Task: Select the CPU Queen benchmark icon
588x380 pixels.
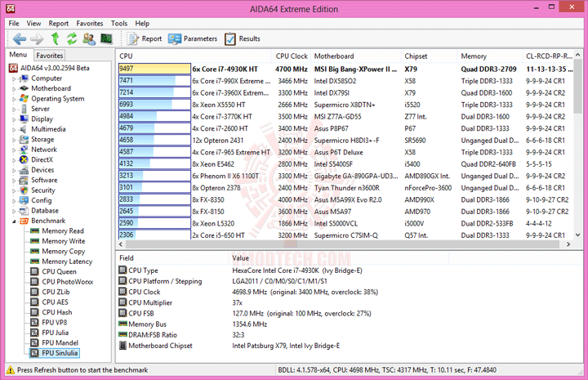Action: [34, 271]
